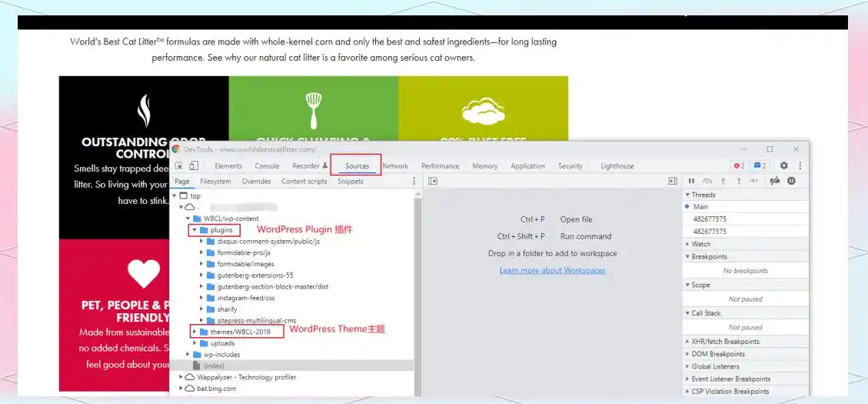Select the first 482677575 thread row
Image resolution: width=868 pixels, height=404 pixels.
click(x=745, y=219)
